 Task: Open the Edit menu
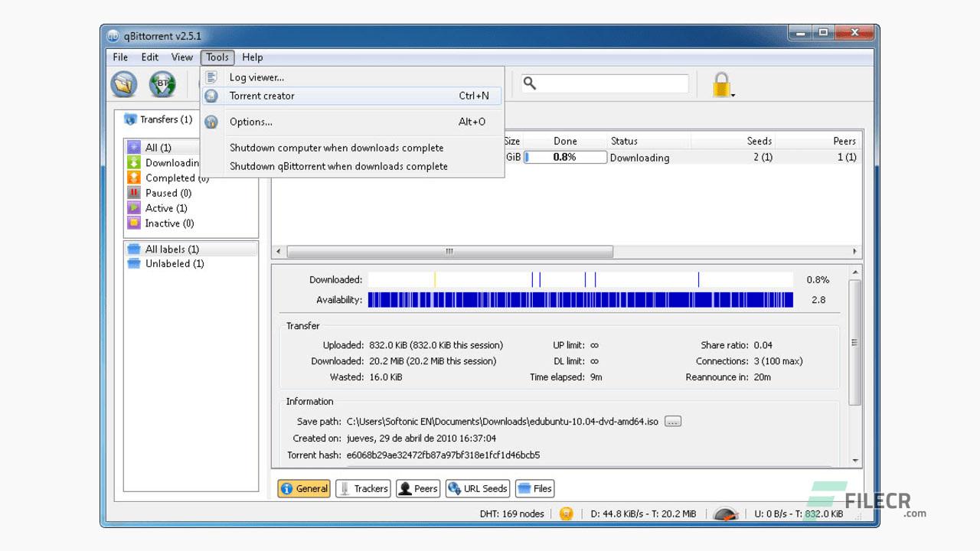pos(150,57)
